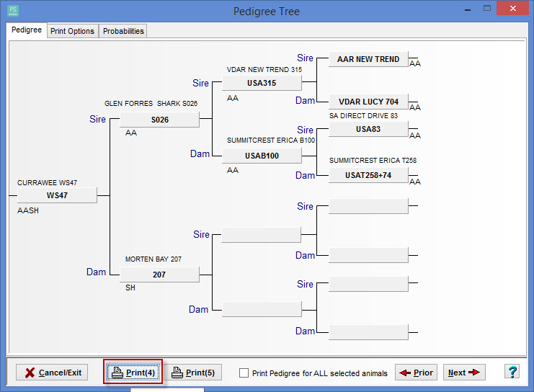
Task: Minimize the Pedigree Tree window
Action: pos(468,9)
